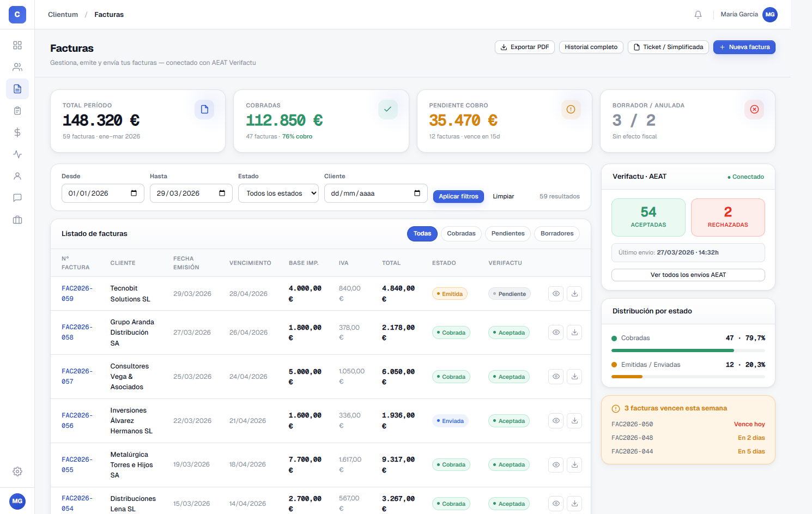The height and width of the screenshot is (514, 812).
Task: Open the clients section via people icon
Action: point(17,67)
